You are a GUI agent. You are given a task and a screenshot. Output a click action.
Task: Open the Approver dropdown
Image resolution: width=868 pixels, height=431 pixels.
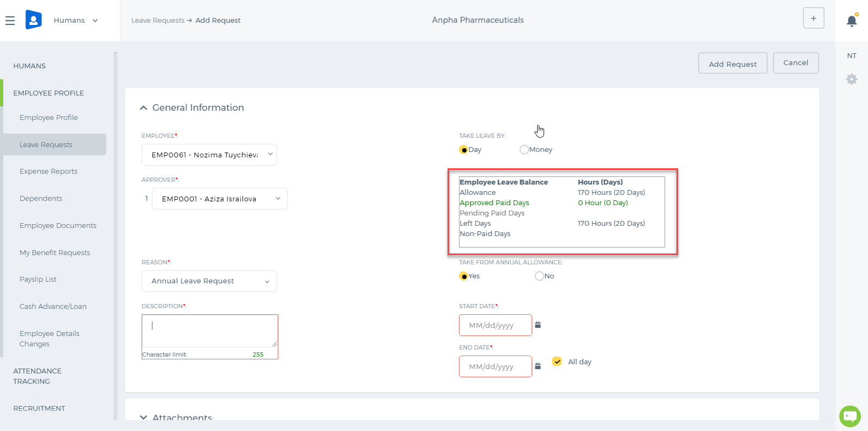[220, 199]
